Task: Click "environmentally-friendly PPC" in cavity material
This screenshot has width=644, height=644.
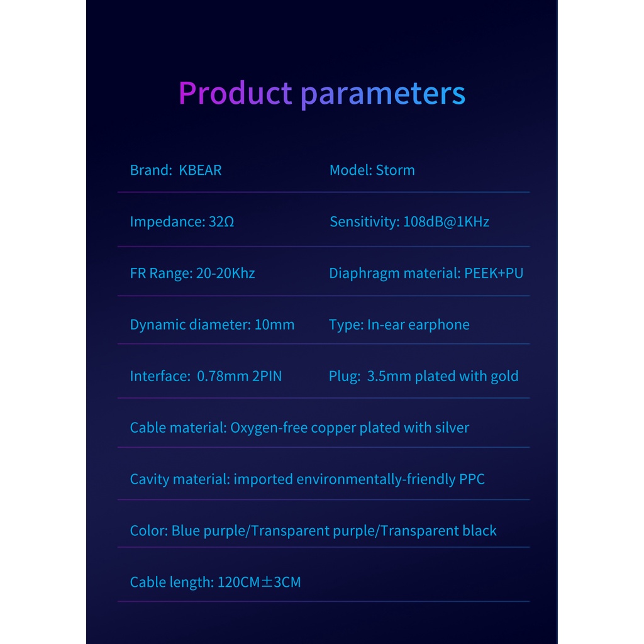Action: tap(390, 479)
